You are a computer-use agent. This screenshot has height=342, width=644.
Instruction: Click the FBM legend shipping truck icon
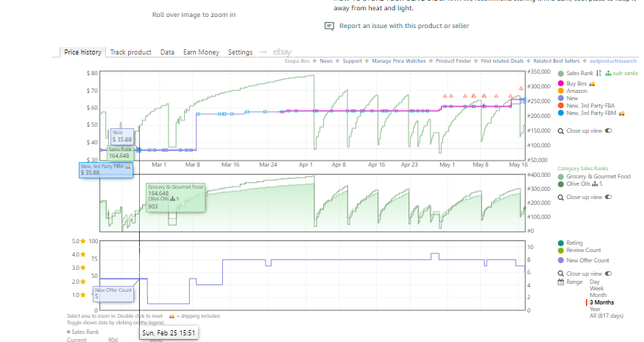click(x=622, y=114)
